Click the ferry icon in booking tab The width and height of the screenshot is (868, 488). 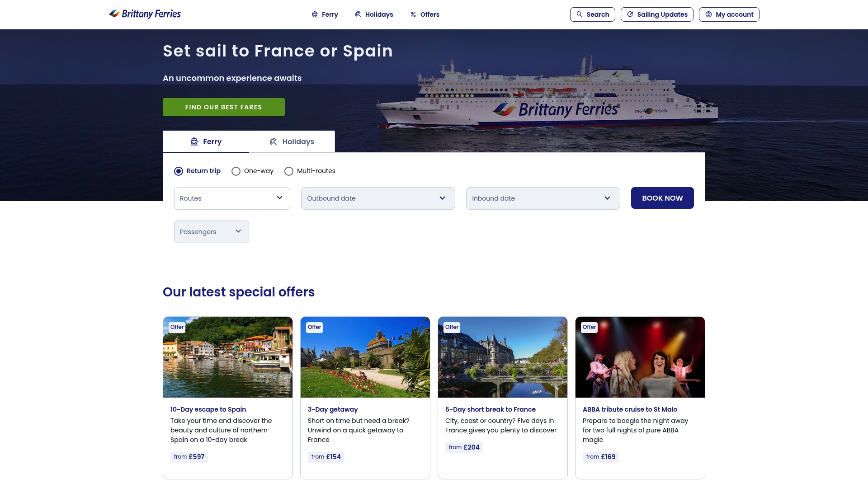coord(194,142)
